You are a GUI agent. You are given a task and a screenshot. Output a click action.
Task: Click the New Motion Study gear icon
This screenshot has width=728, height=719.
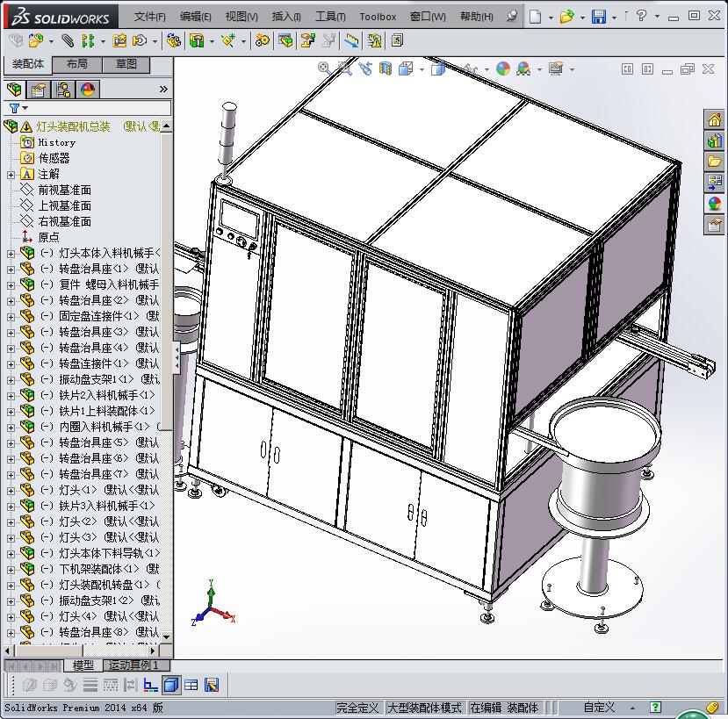tap(262, 41)
